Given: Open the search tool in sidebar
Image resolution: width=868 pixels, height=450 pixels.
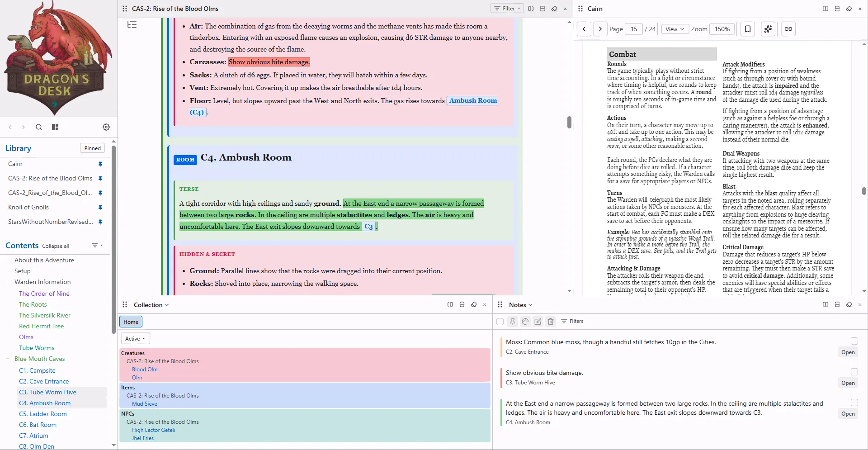Looking at the screenshot, I should coord(39,127).
